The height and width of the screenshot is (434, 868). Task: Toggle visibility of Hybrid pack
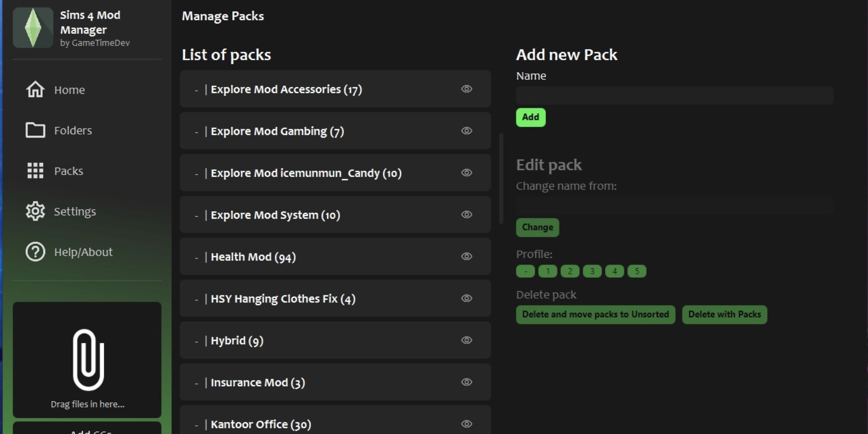[x=467, y=340]
